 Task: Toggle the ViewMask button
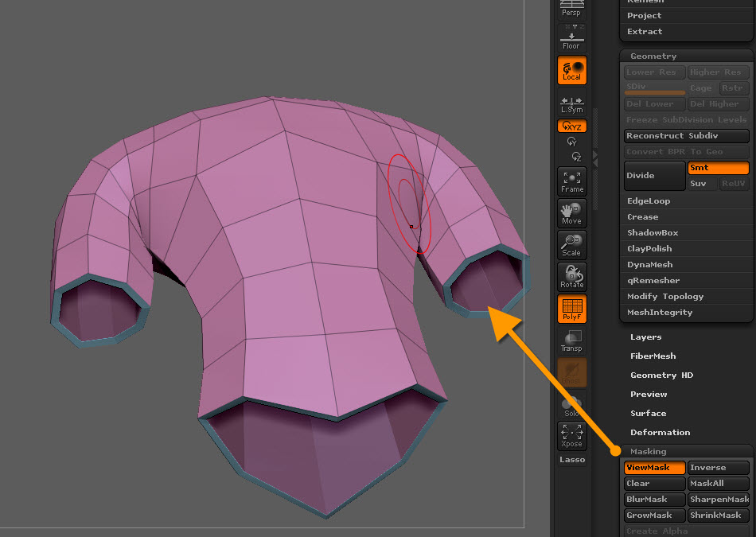(654, 468)
